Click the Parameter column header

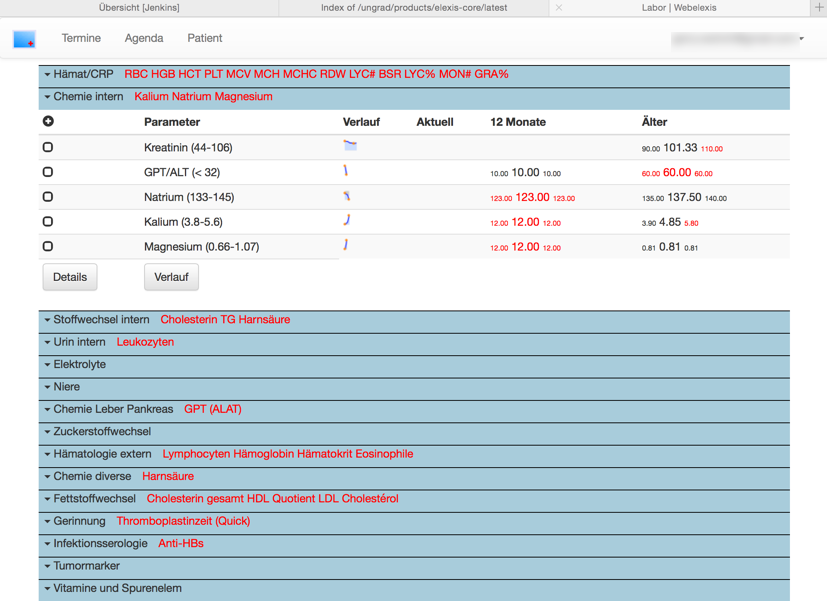(172, 122)
